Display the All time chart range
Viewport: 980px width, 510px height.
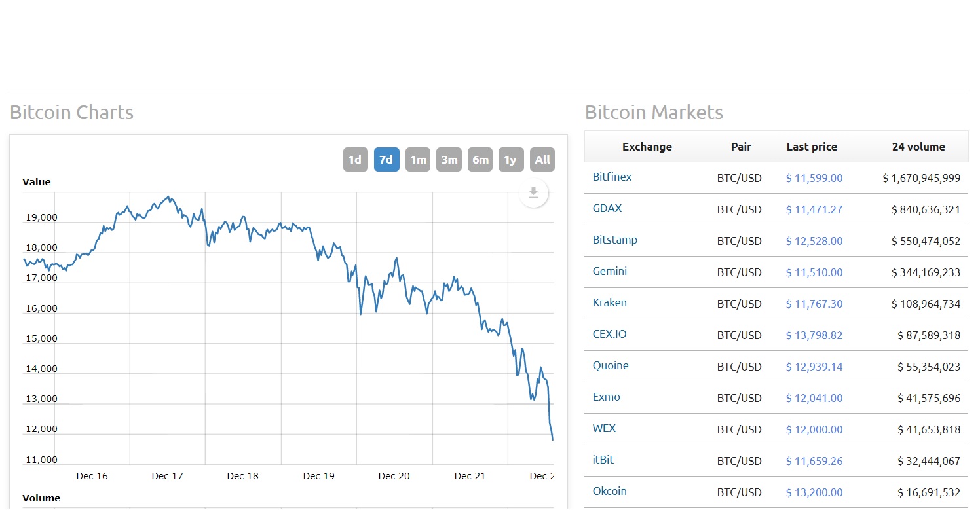click(x=542, y=160)
